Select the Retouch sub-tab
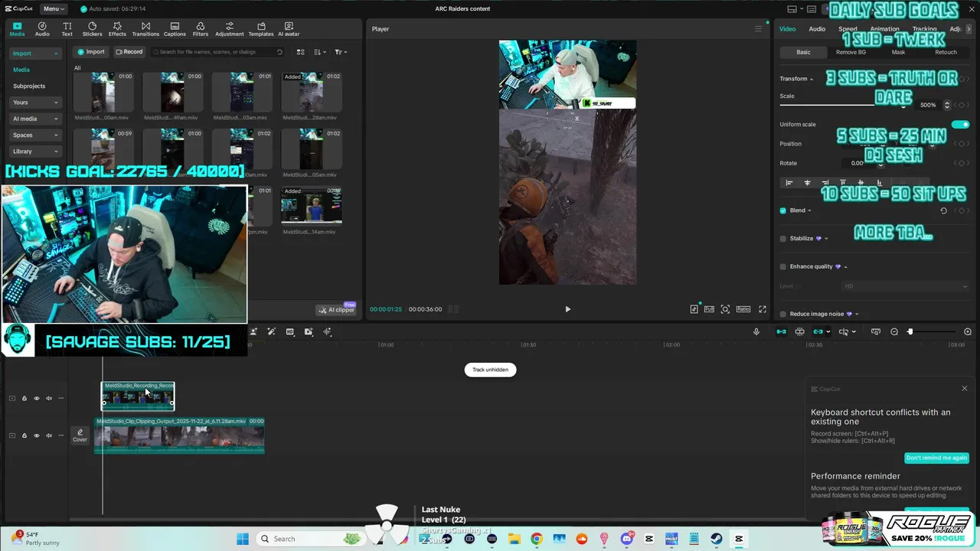Image resolution: width=980 pixels, height=551 pixels. [946, 52]
